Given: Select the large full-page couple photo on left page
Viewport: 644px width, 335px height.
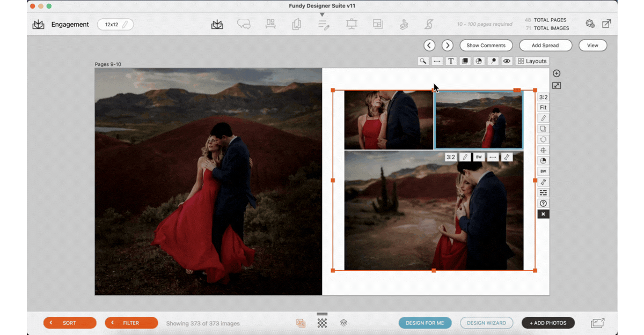Looking at the screenshot, I should click(208, 181).
